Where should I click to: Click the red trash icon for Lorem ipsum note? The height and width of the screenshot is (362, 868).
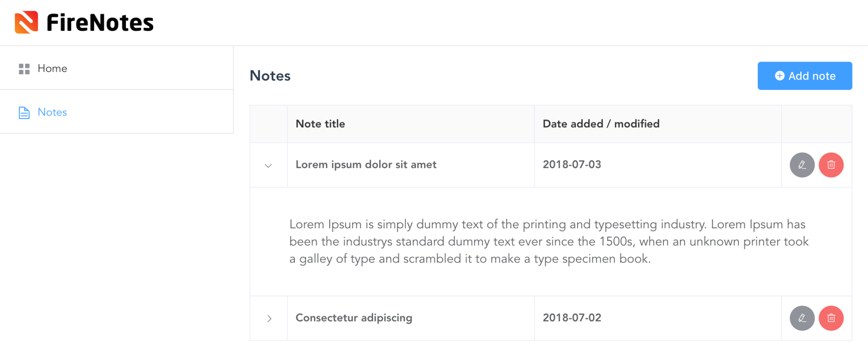pos(831,165)
